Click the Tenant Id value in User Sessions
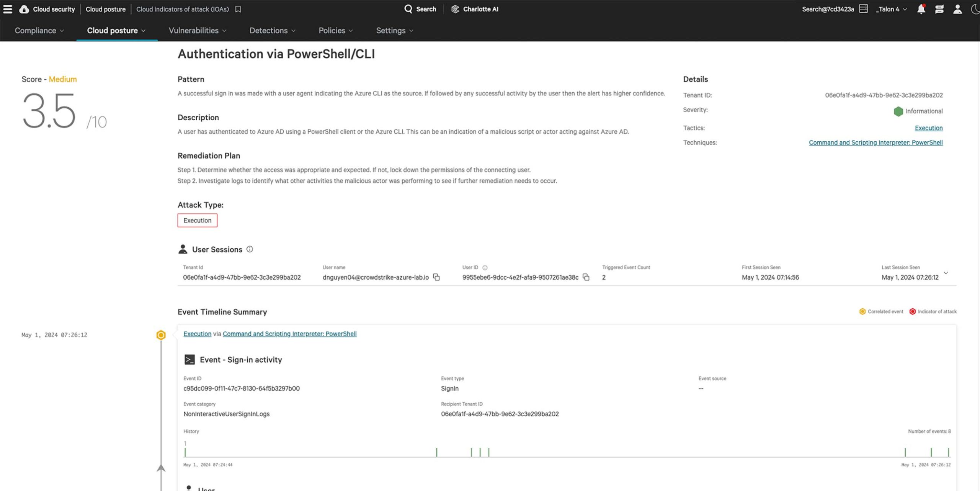Image resolution: width=980 pixels, height=491 pixels. (x=242, y=277)
